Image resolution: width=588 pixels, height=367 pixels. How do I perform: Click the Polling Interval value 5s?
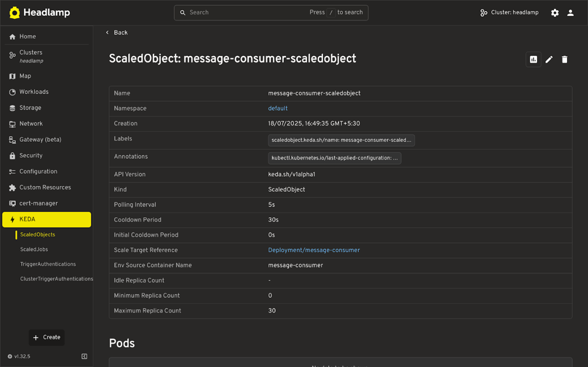coord(271,205)
